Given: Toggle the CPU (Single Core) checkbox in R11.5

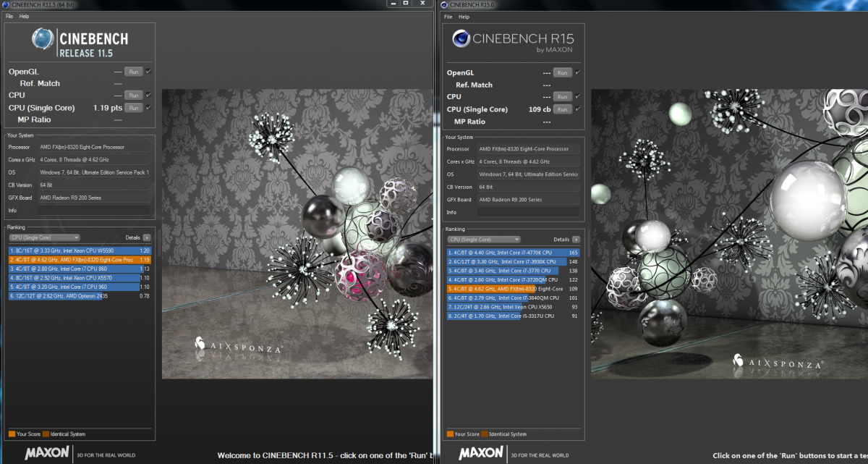Looking at the screenshot, I should coord(148,107).
